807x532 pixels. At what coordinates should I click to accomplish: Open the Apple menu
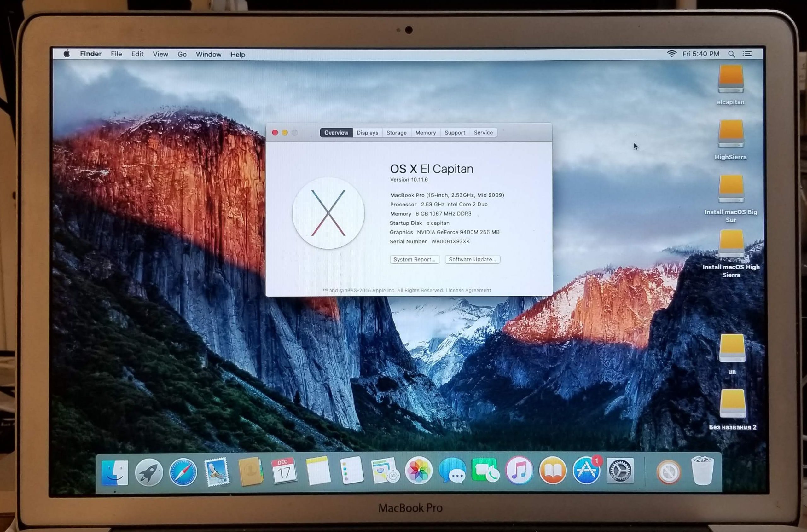pyautogui.click(x=67, y=54)
